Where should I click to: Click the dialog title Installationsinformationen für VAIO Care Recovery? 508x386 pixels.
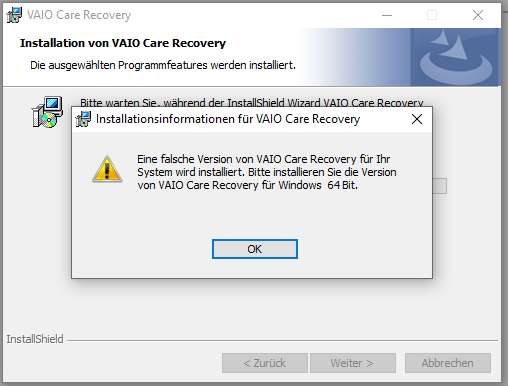click(x=228, y=119)
